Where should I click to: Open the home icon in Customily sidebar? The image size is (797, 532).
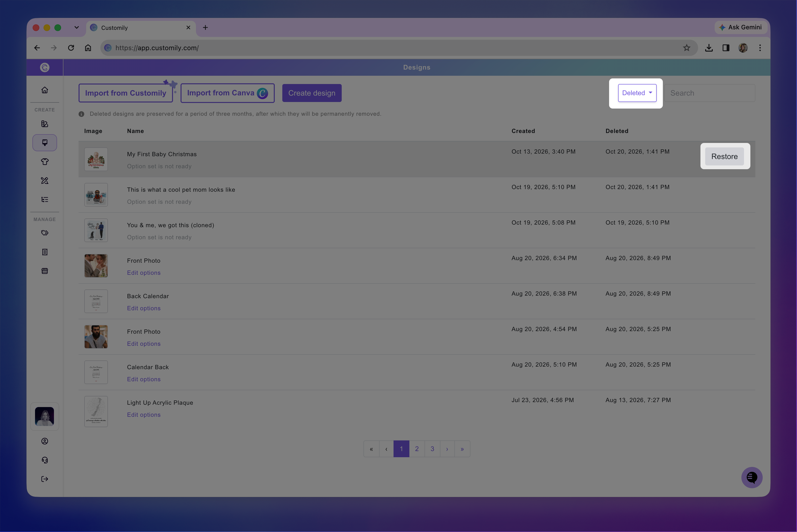[44, 90]
